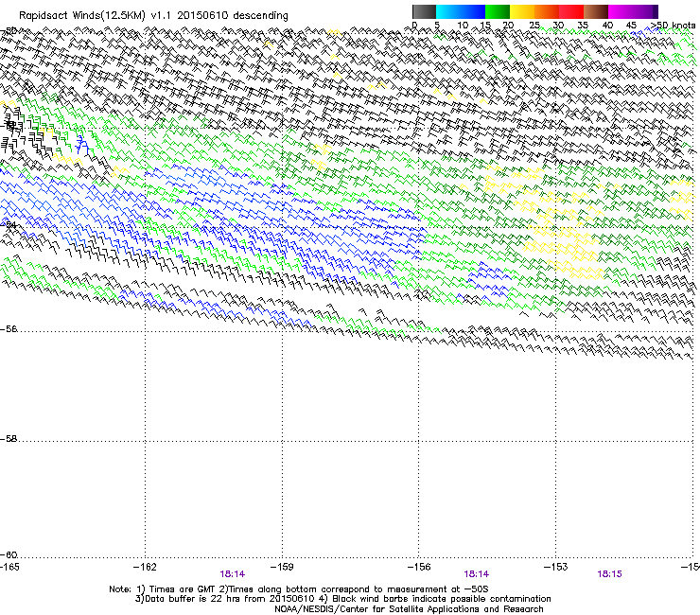The width and height of the screenshot is (700, 615).
Task: Click the red 30-35 knots legend segment
Action: coord(571,11)
